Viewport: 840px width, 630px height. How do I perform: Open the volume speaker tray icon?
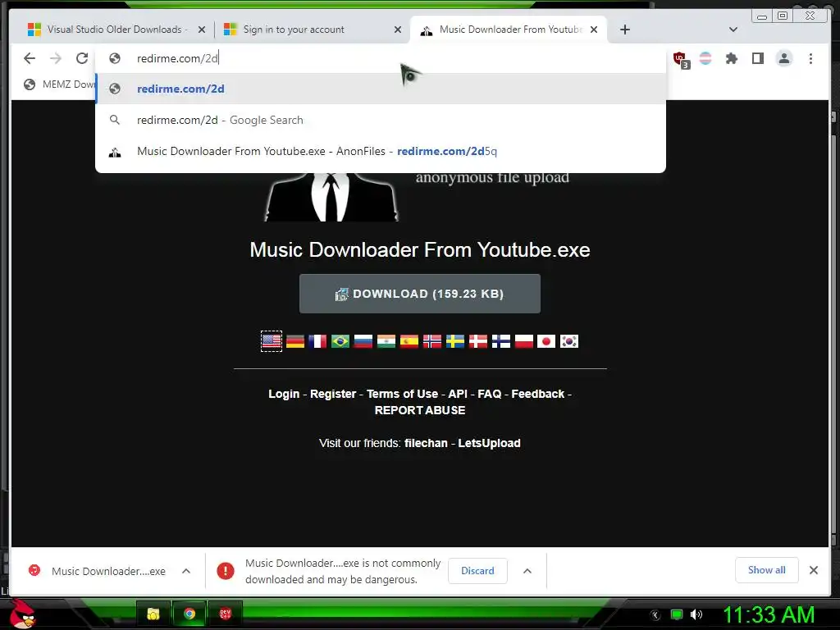pos(696,614)
